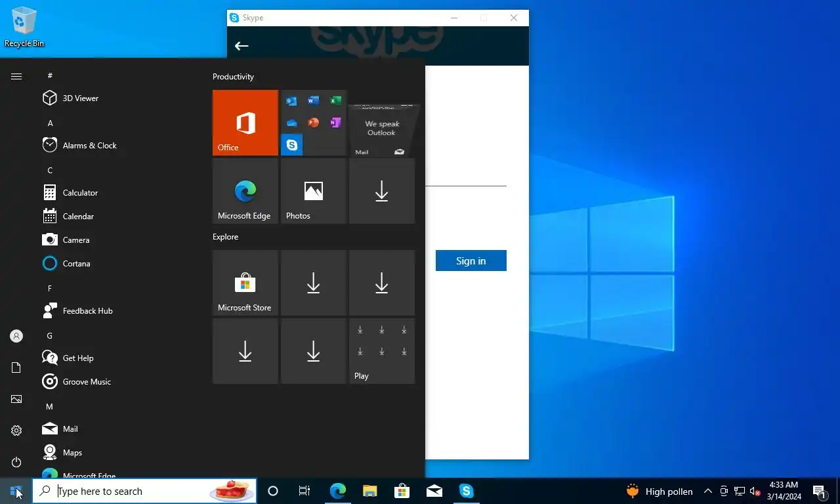Open the Microsoft Store tile
The height and width of the screenshot is (504, 840).
pos(245,283)
